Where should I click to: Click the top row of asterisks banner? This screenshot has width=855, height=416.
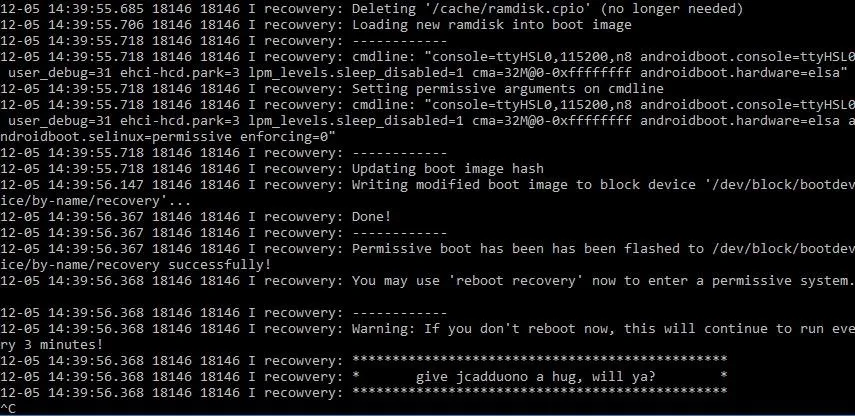click(540, 359)
